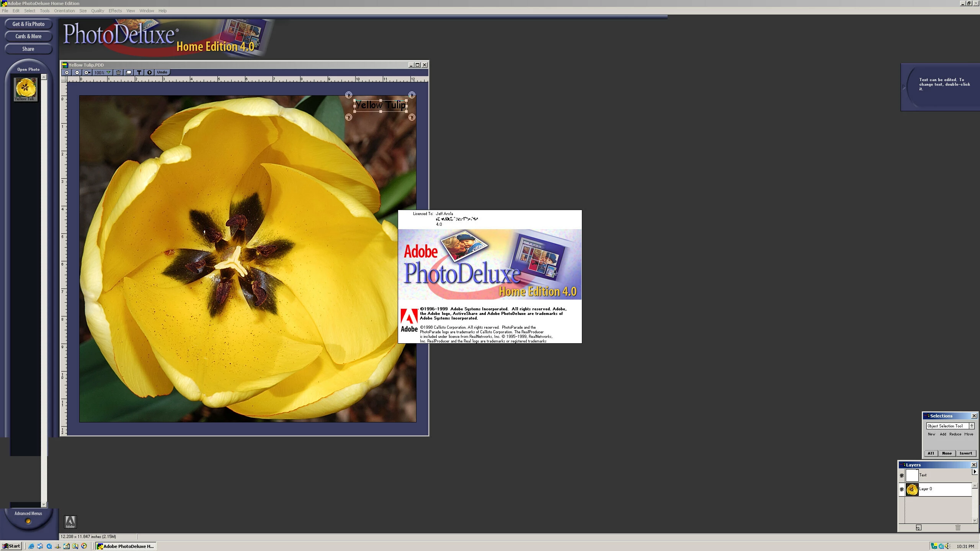Click the Undo button
Image resolution: width=980 pixels, height=551 pixels.
(x=162, y=72)
